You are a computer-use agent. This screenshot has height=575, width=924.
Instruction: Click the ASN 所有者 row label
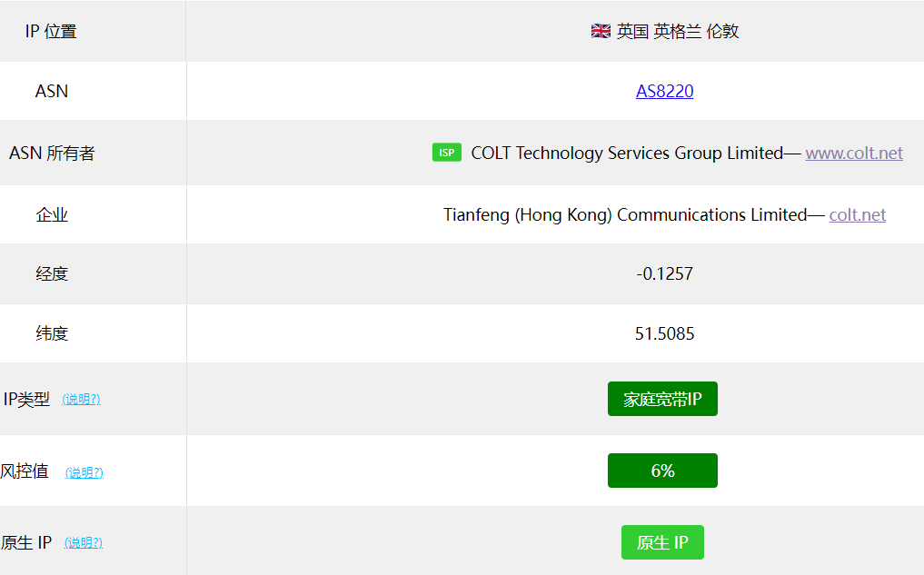coord(52,153)
